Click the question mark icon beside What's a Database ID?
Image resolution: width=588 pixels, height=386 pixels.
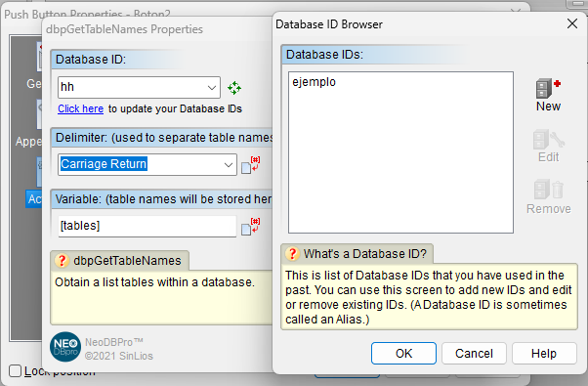pyautogui.click(x=292, y=254)
